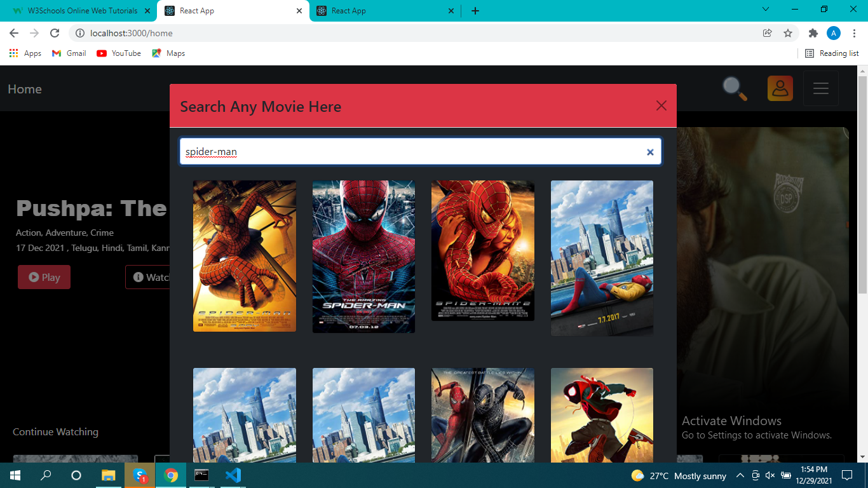The image size is (868, 488).
Task: Click the Watch info button
Action: coord(148,277)
